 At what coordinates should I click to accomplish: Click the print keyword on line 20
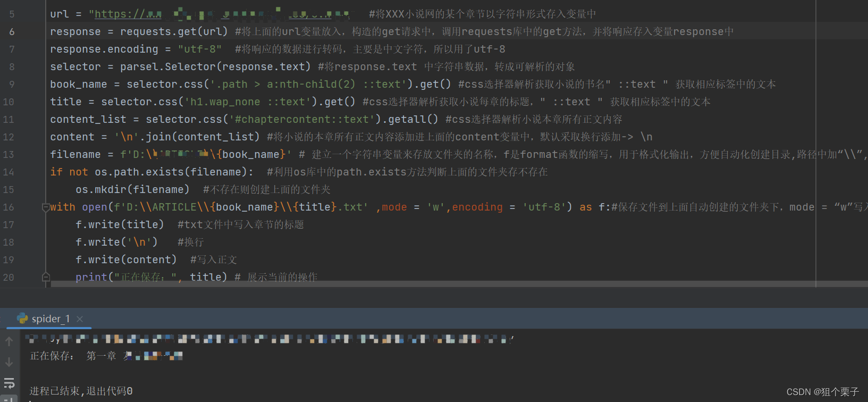coord(91,277)
